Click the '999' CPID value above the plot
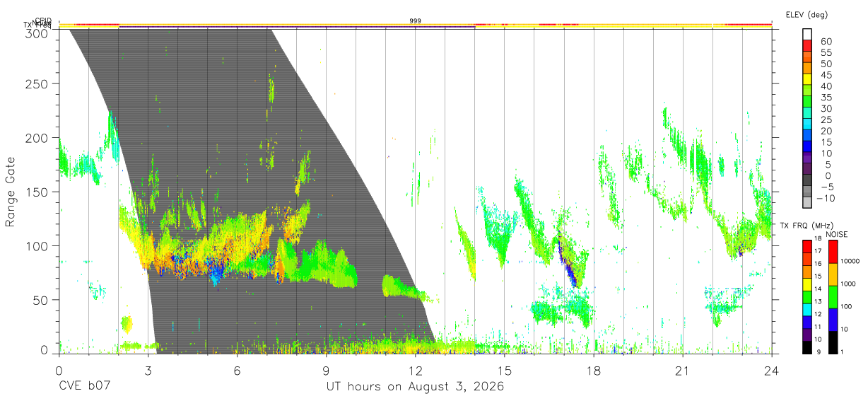Screen dimensions: 868x401 pos(416,21)
